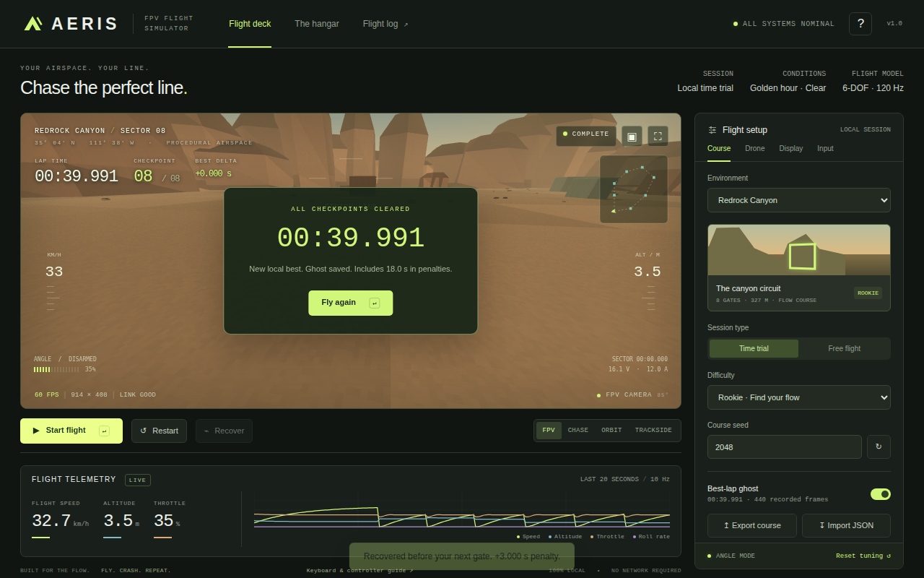
Task: Toggle the cinema view square icon
Action: pos(632,136)
